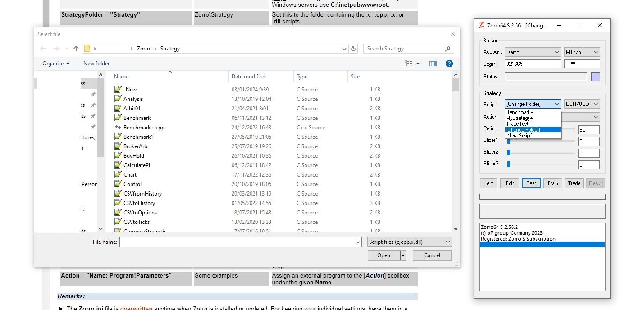Viewport: 644px width, 310px height.
Task: Open the Organize menu
Action: pyautogui.click(x=56, y=64)
